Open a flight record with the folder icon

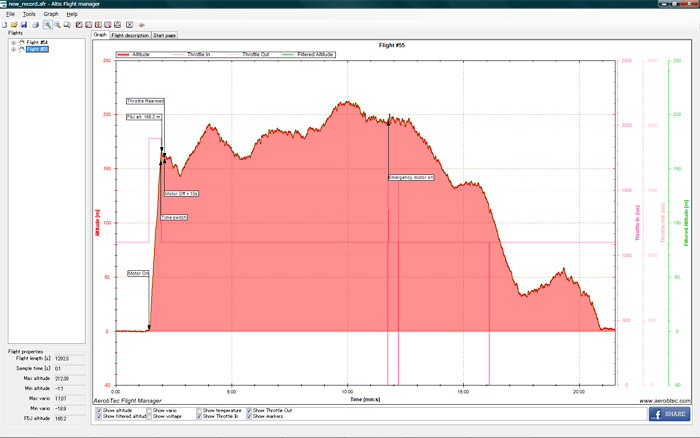[x=14, y=25]
